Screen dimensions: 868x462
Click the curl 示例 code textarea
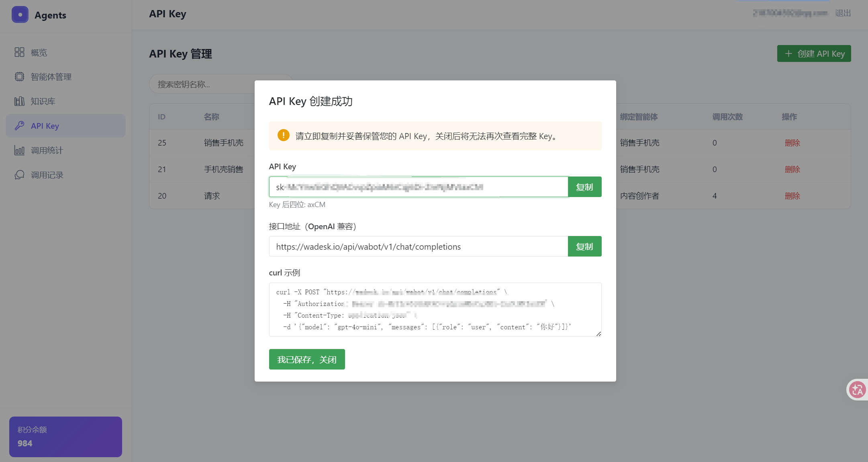coord(435,310)
